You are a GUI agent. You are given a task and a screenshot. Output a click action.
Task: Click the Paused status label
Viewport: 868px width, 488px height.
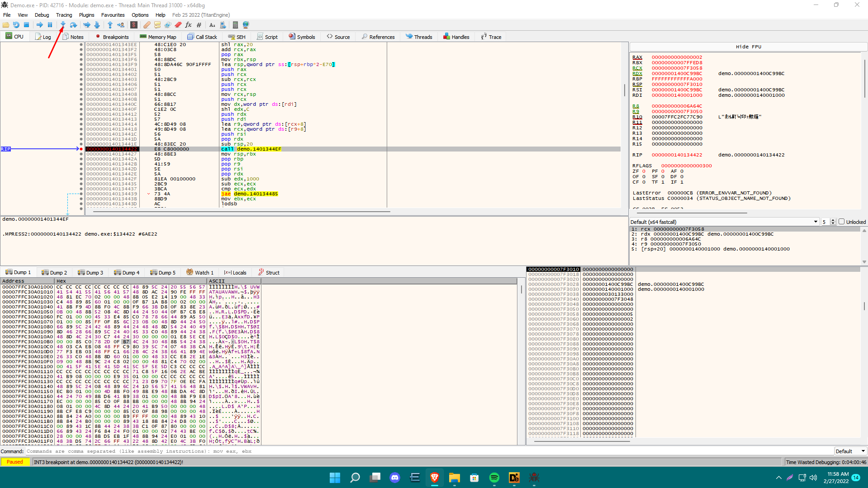click(x=15, y=462)
